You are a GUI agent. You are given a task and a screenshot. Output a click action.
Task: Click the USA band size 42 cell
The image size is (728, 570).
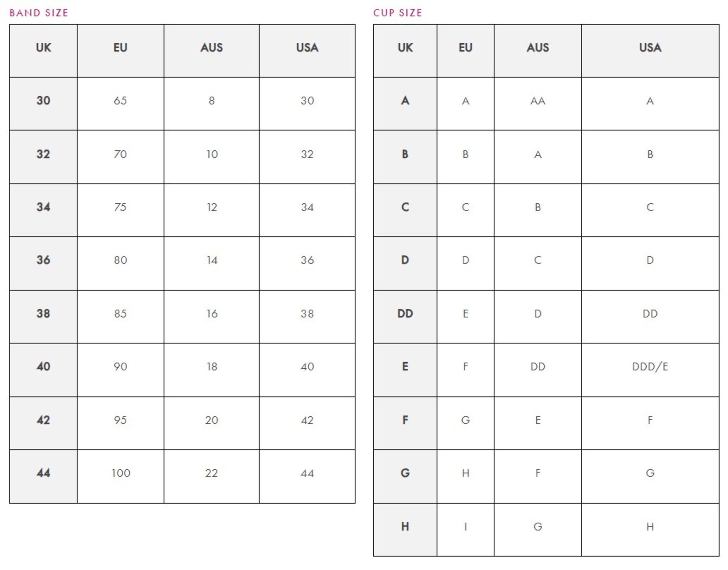coord(307,420)
